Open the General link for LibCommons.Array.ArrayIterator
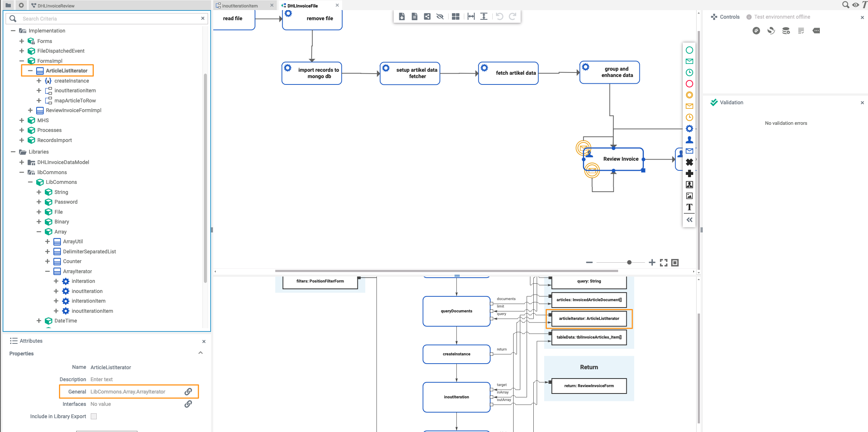Screen dimensions: 868x432 (188, 392)
